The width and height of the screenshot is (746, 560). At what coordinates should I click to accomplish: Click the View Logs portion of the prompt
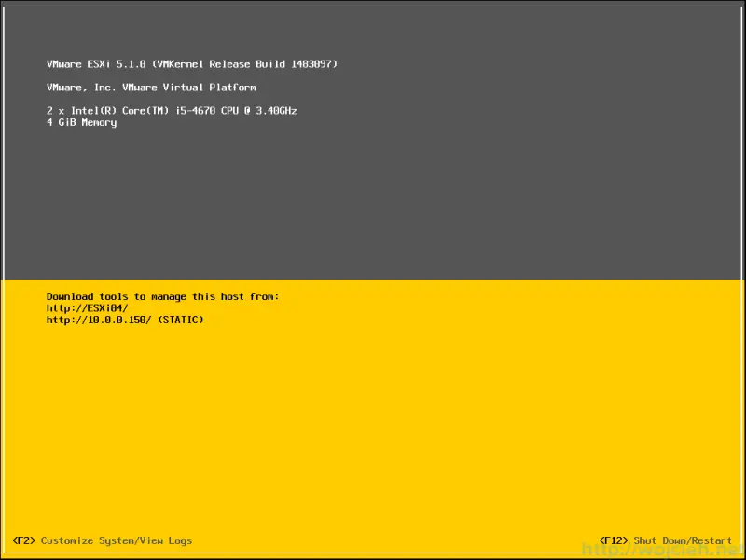click(158, 540)
